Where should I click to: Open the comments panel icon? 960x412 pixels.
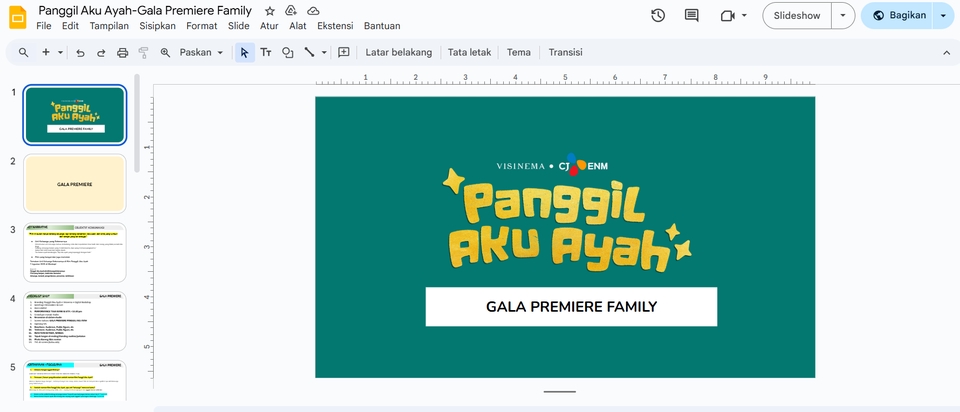tap(691, 15)
